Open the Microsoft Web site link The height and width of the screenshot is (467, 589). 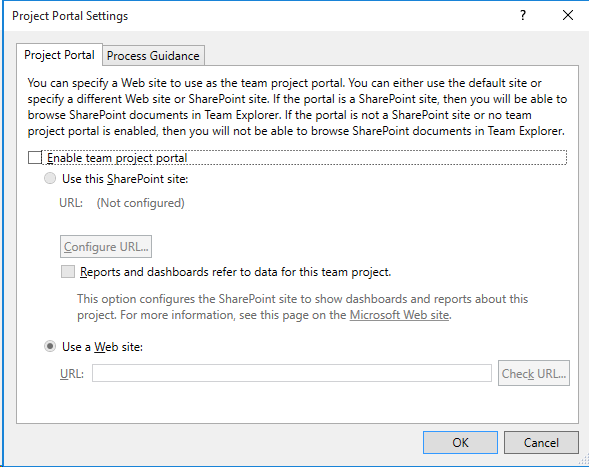[399, 315]
